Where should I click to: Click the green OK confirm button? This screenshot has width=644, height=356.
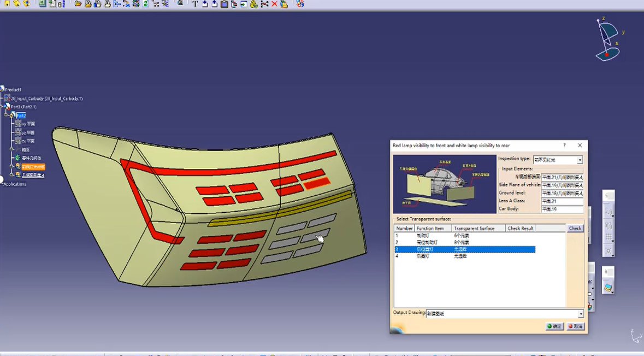point(555,326)
